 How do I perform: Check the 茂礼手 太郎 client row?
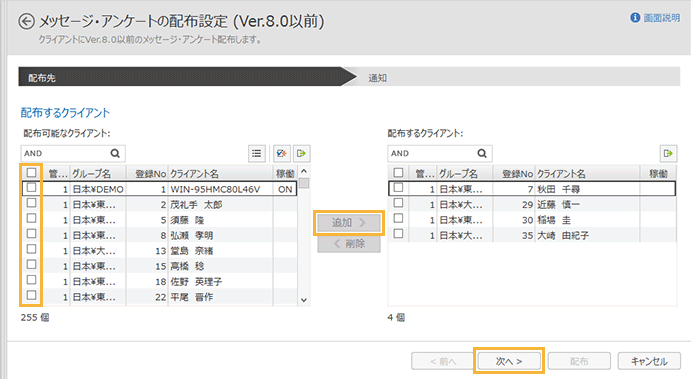click(x=31, y=203)
